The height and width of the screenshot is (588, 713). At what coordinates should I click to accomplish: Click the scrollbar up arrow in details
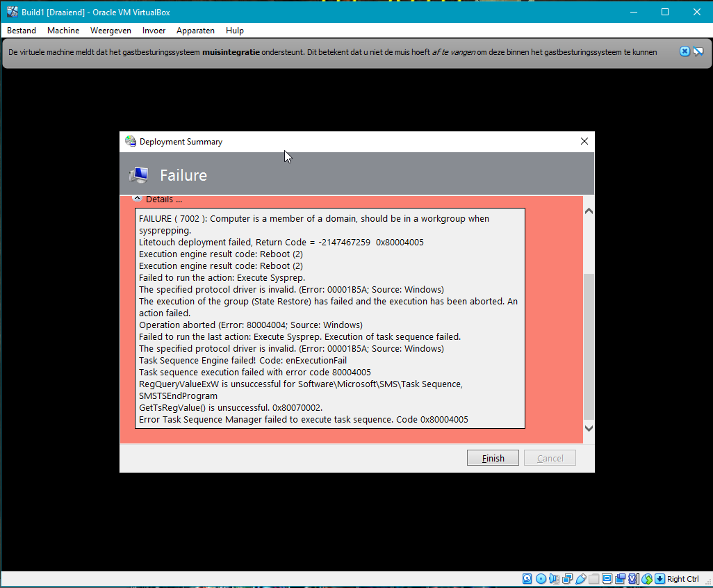(589, 211)
